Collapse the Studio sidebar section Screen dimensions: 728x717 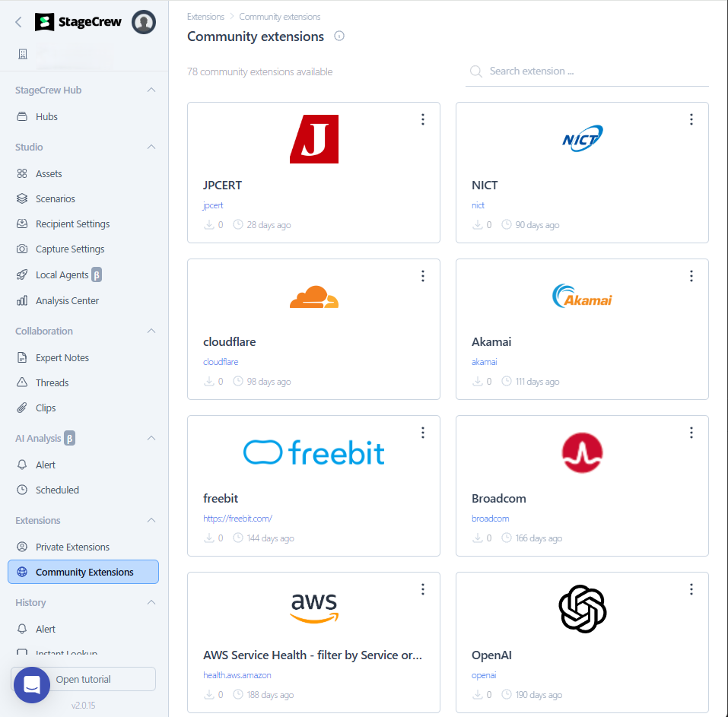point(151,148)
